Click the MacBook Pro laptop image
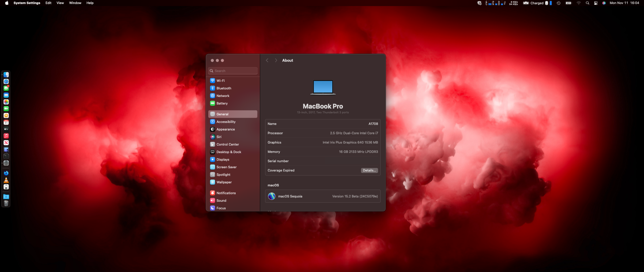Screen dimensions: 644x272 (x=323, y=88)
